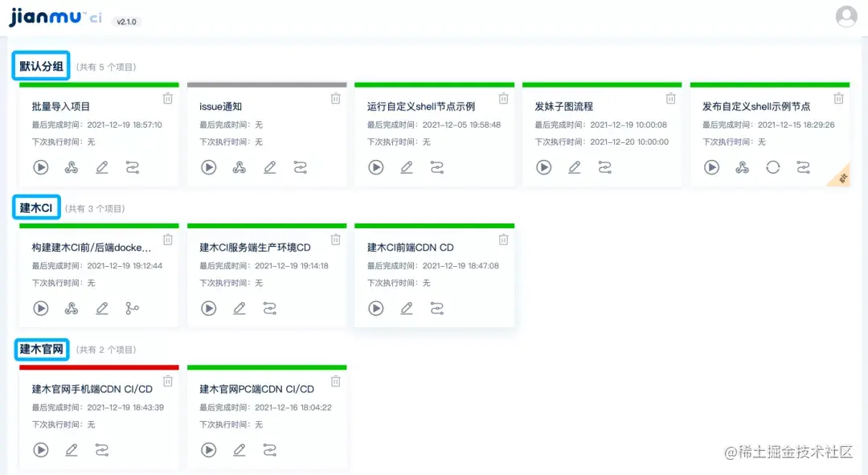The width and height of the screenshot is (868, 475).
Task: Expand the 建木CI group
Action: pyautogui.click(x=36, y=207)
